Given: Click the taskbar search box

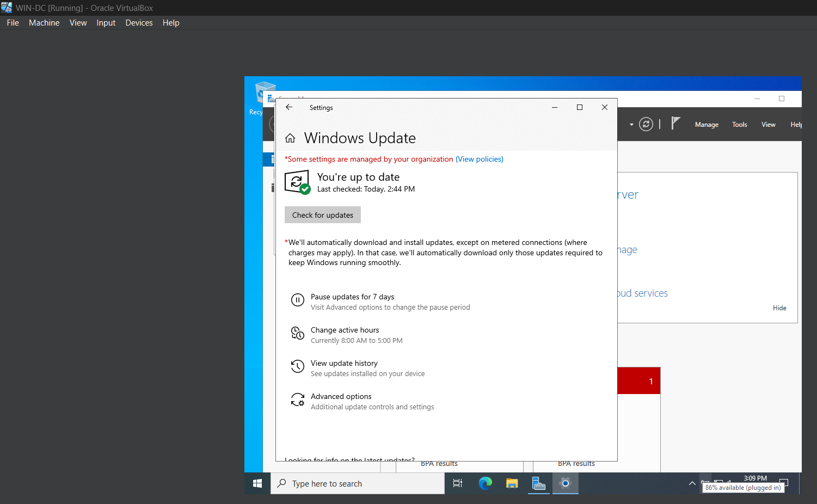Looking at the screenshot, I should coord(358,483).
